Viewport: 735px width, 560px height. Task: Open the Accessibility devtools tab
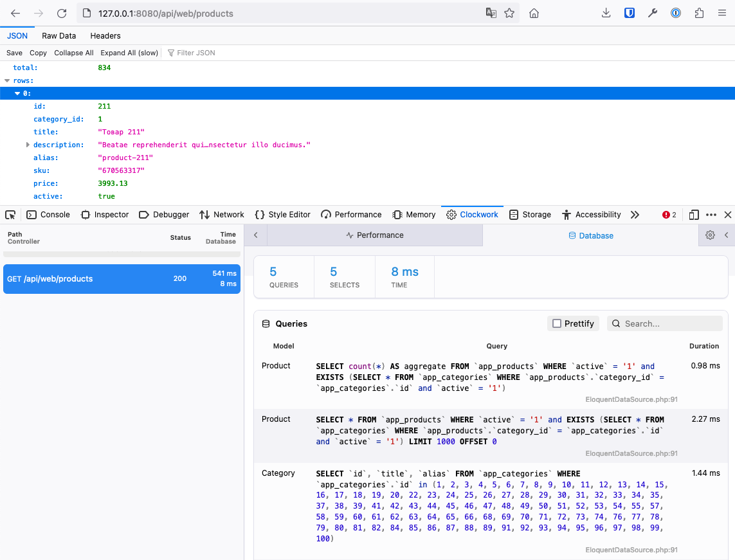click(592, 215)
